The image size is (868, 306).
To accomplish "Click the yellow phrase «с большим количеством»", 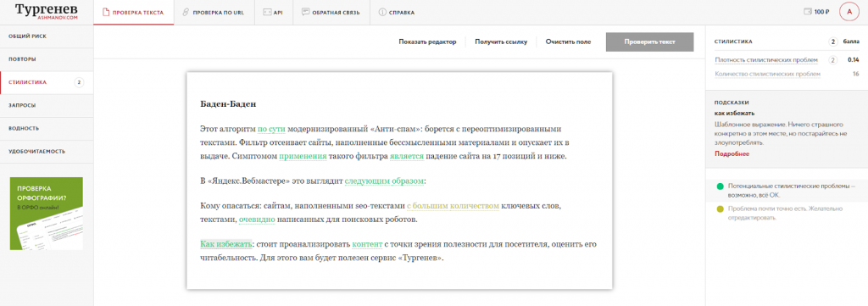I will [453, 206].
